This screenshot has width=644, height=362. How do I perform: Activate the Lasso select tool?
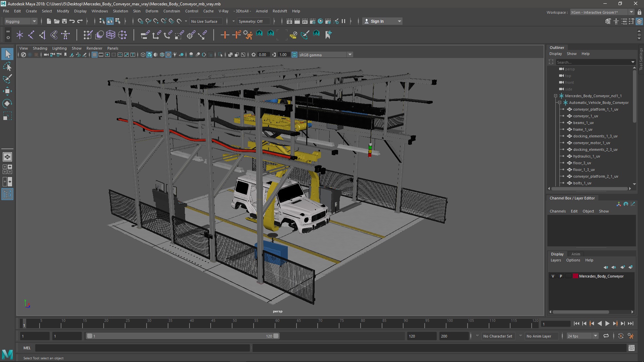tap(7, 66)
